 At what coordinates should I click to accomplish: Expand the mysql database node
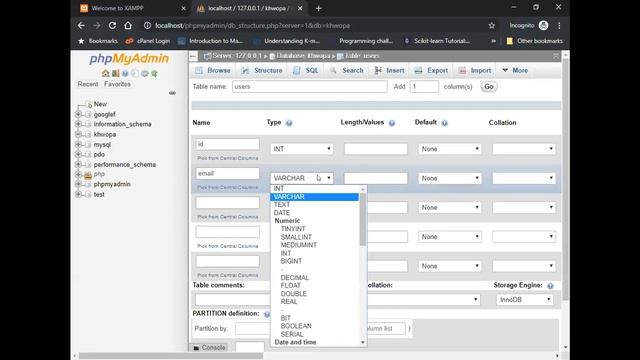[x=78, y=144]
